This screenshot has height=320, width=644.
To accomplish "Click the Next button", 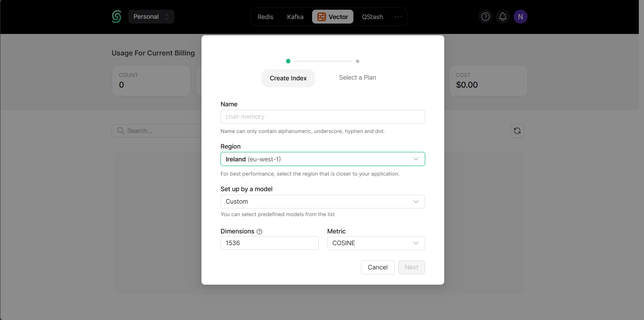I will coord(411,267).
